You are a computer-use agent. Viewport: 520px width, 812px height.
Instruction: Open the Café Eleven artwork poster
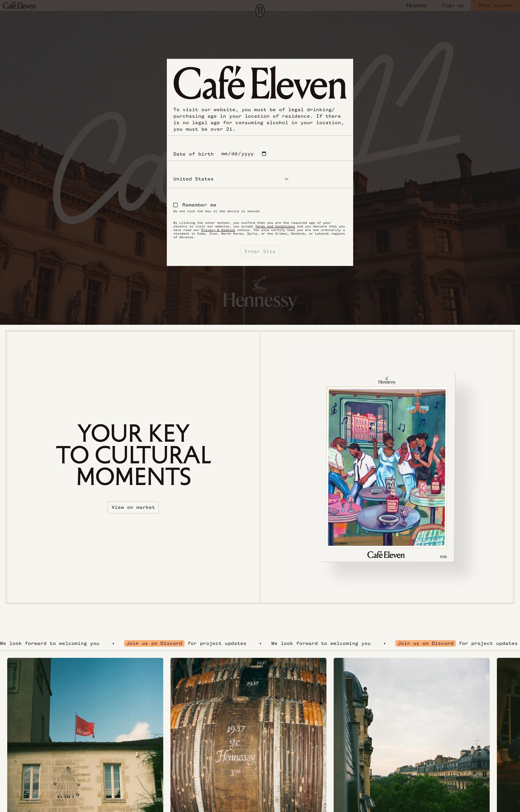[x=387, y=467]
